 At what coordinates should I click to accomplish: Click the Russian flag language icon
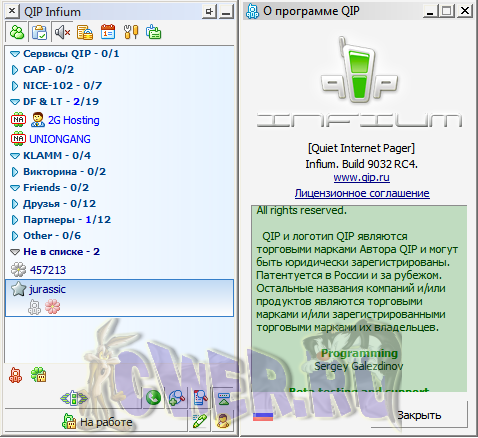(263, 416)
